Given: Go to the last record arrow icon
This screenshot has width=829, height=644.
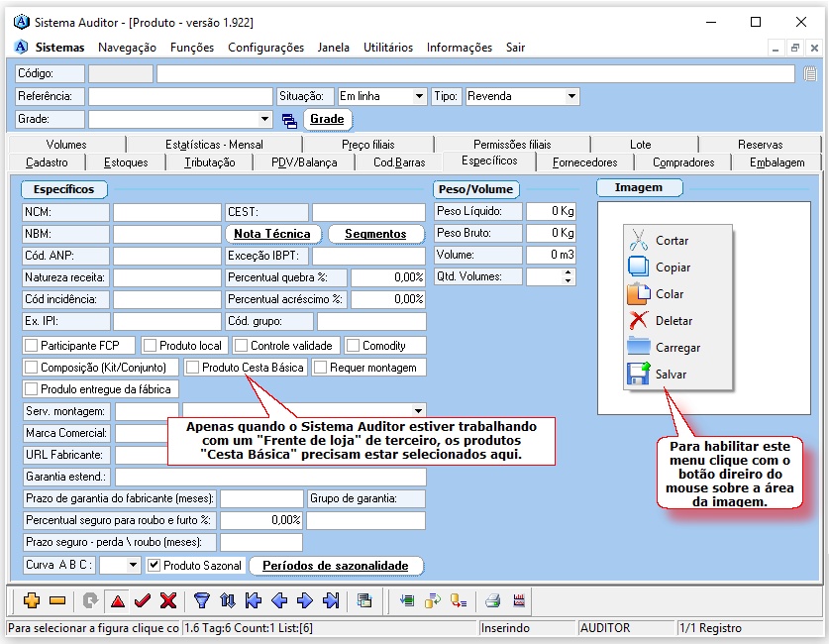Looking at the screenshot, I should [332, 600].
